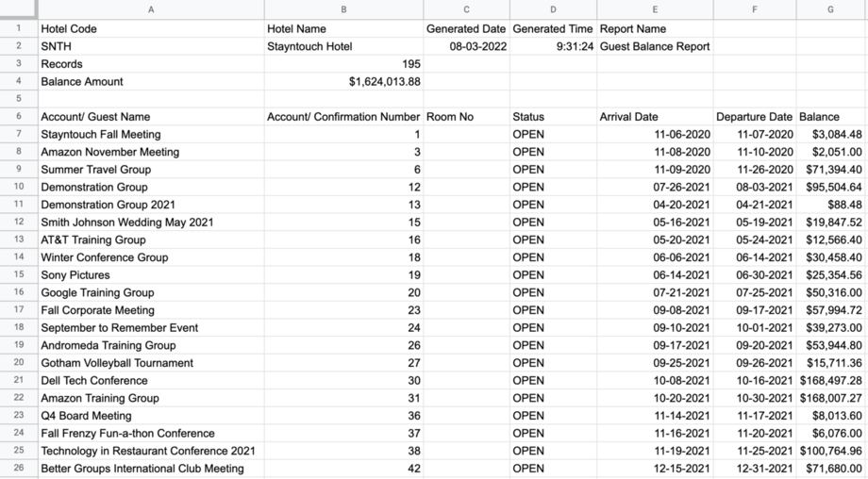Click the 'Stayntouch Hotel' cell
The width and height of the screenshot is (868, 479).
tap(343, 46)
